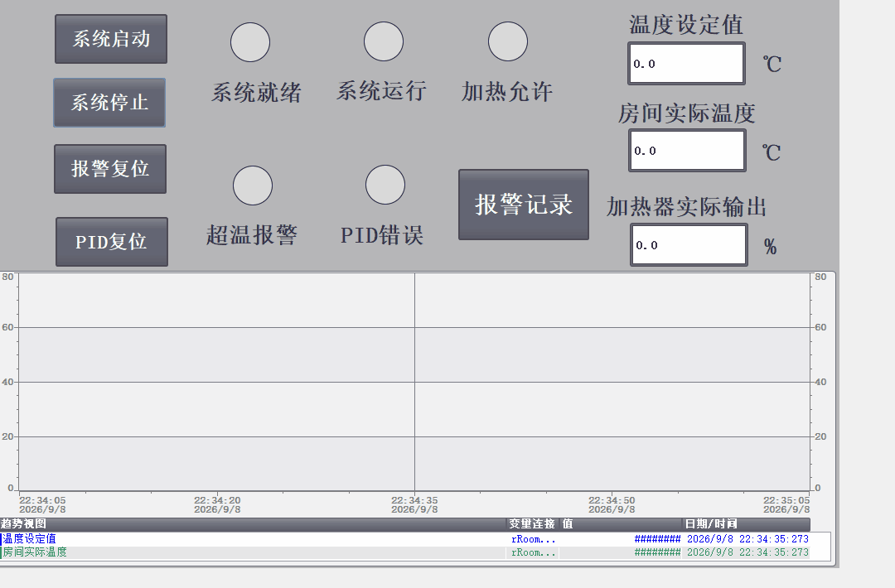Click blue 2026/9/8 22:34:35:273 timestamp
Screen dimensions: 895x588
click(x=747, y=539)
